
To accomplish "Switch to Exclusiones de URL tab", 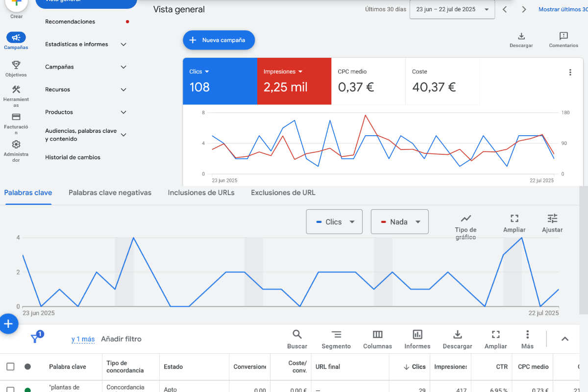I will pos(283,193).
